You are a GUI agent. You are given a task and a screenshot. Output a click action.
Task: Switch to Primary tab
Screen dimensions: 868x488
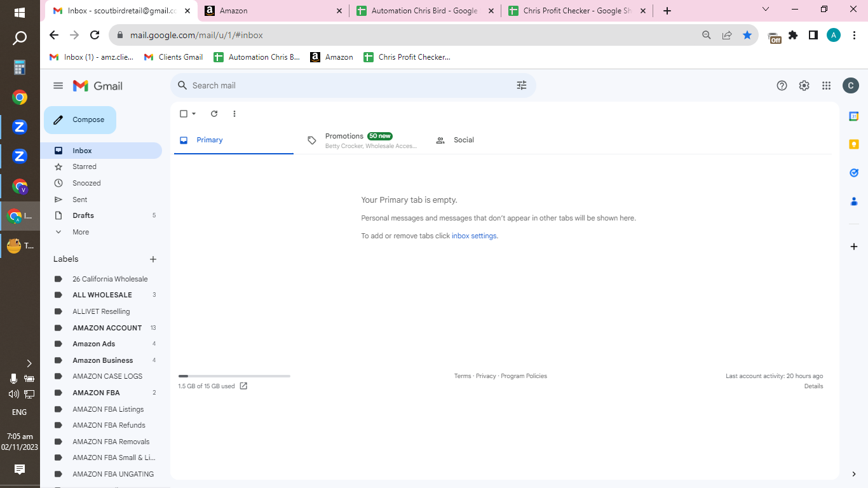tap(233, 140)
